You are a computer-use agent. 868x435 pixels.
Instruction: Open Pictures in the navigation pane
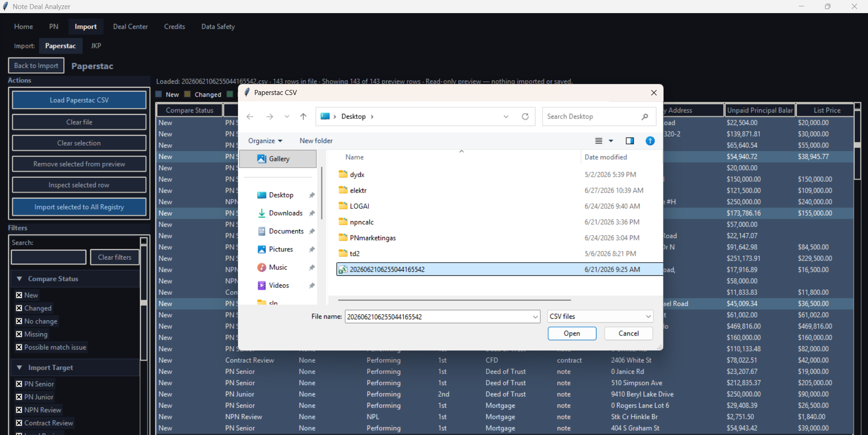tap(281, 249)
